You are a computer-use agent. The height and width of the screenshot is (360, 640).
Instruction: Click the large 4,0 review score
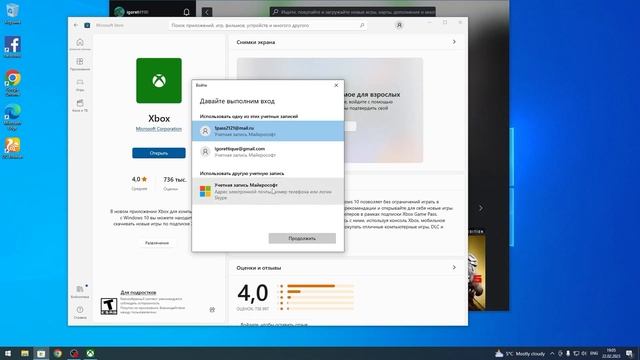point(253,293)
